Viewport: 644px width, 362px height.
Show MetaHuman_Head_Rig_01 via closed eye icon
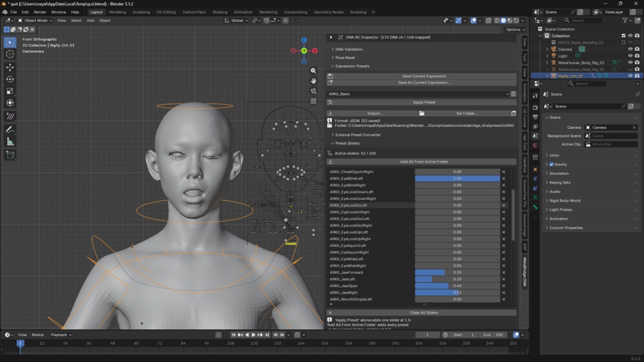point(630,69)
